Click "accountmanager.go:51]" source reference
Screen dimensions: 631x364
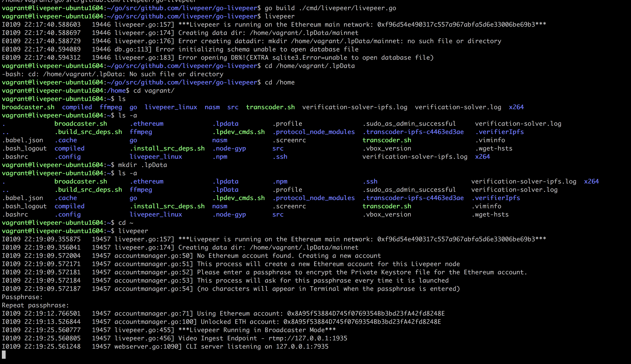pos(154,264)
